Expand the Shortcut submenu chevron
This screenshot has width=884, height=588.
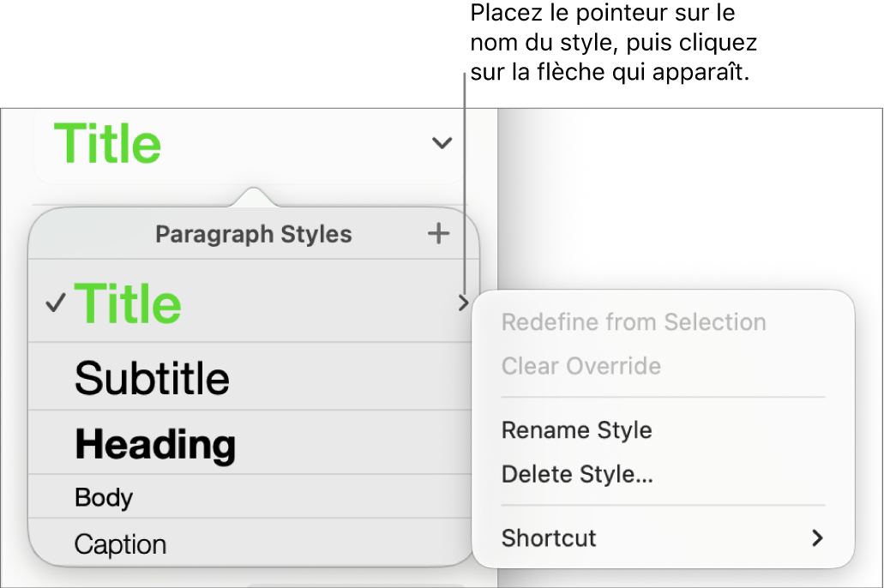tap(815, 538)
